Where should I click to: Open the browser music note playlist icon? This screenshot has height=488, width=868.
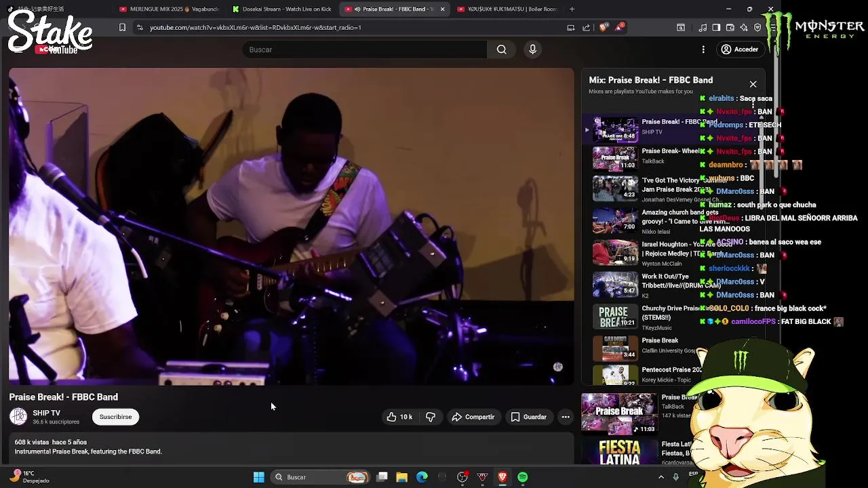[x=703, y=28]
